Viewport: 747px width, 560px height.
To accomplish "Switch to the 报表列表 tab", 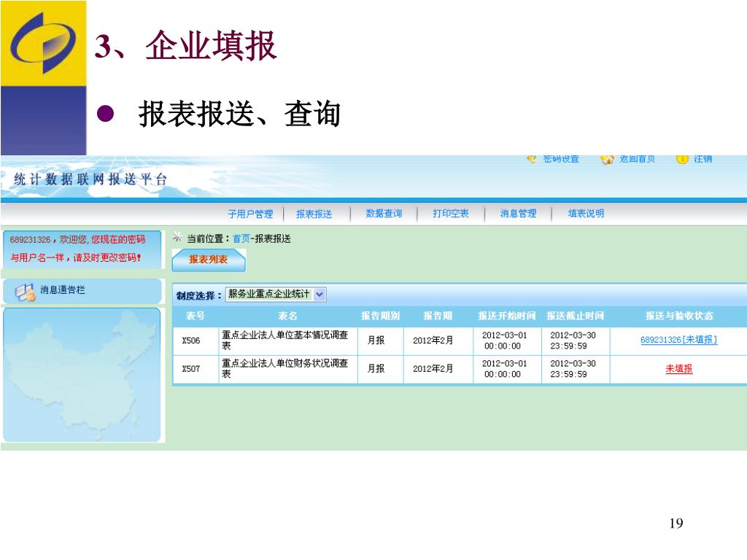I will [x=209, y=260].
